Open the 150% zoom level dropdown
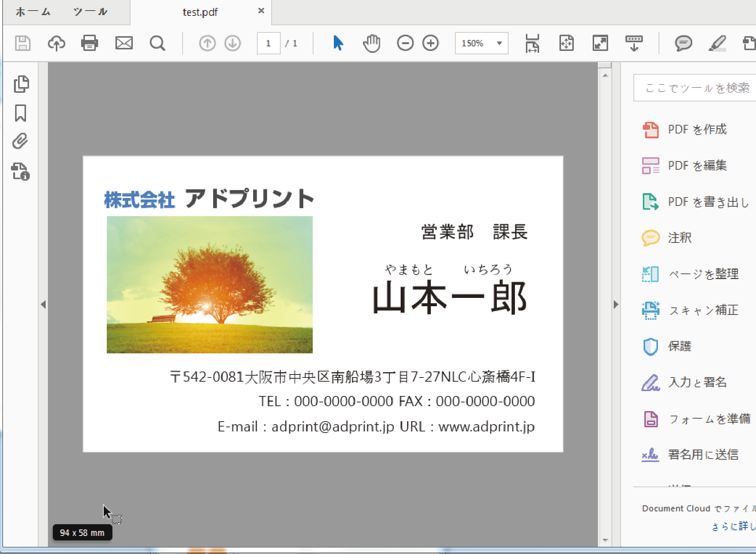The height and width of the screenshot is (554, 756). tap(481, 43)
